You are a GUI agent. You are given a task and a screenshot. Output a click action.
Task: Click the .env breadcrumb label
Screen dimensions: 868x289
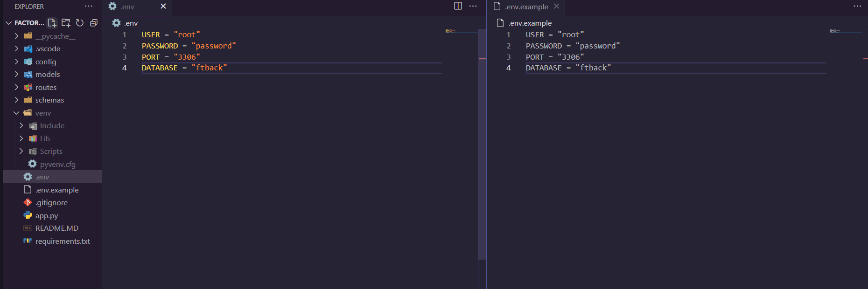point(131,23)
